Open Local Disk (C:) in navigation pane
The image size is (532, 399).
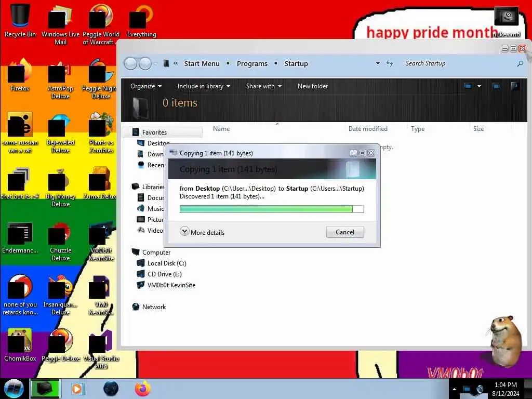(162, 263)
